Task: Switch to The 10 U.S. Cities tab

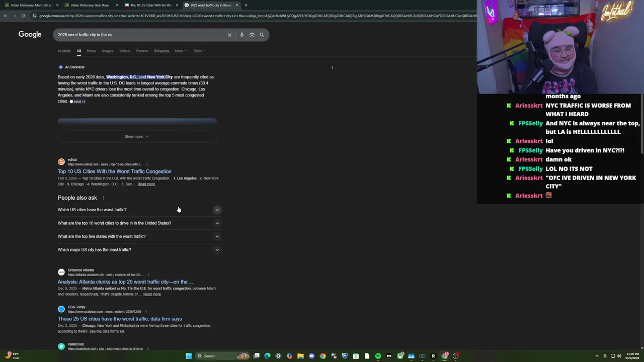Action: coord(150,5)
